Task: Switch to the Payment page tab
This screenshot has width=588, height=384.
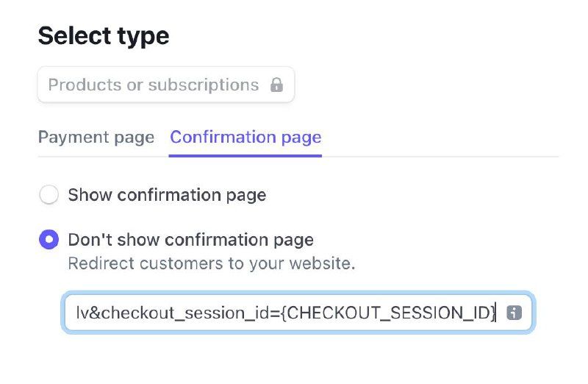Action: tap(96, 138)
